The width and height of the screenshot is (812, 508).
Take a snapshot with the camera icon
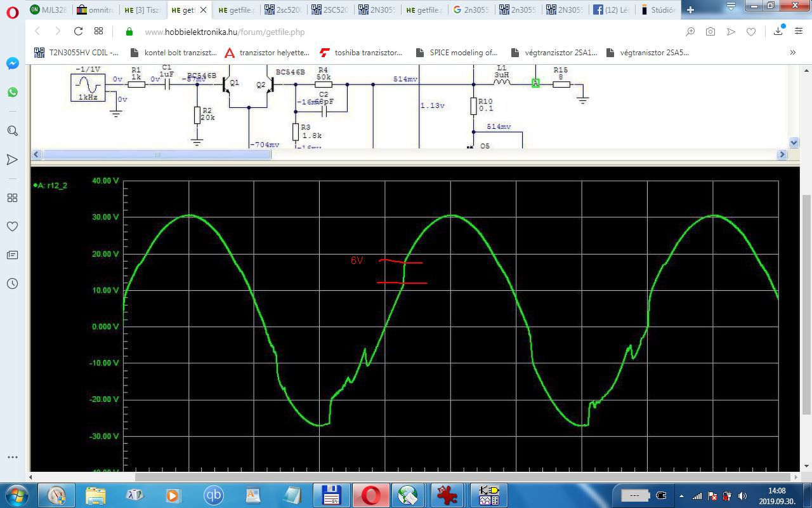[710, 32]
